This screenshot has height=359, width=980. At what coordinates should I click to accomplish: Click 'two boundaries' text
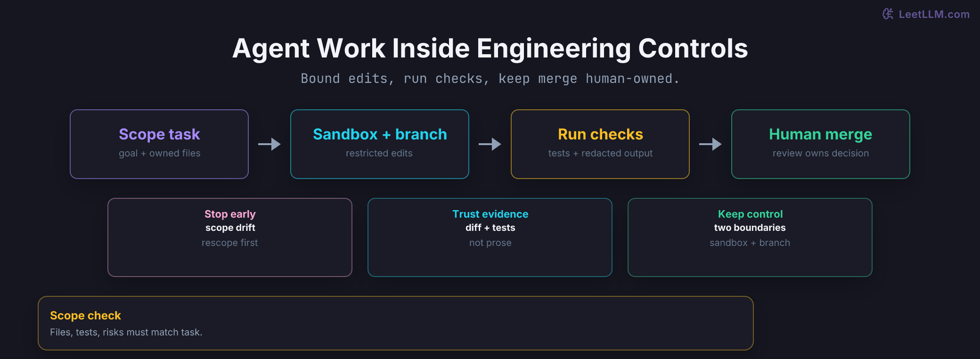750,228
